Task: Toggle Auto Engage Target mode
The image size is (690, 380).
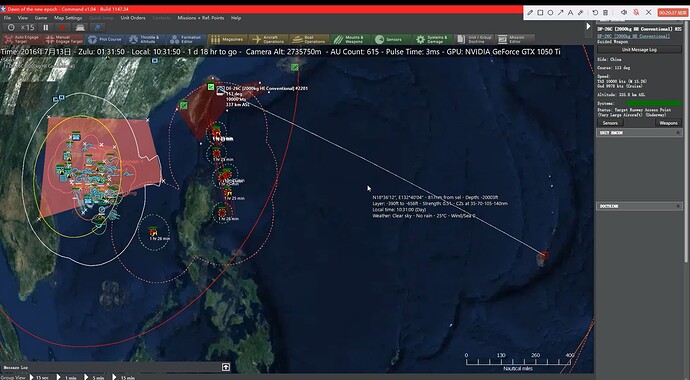Action: click(22, 39)
